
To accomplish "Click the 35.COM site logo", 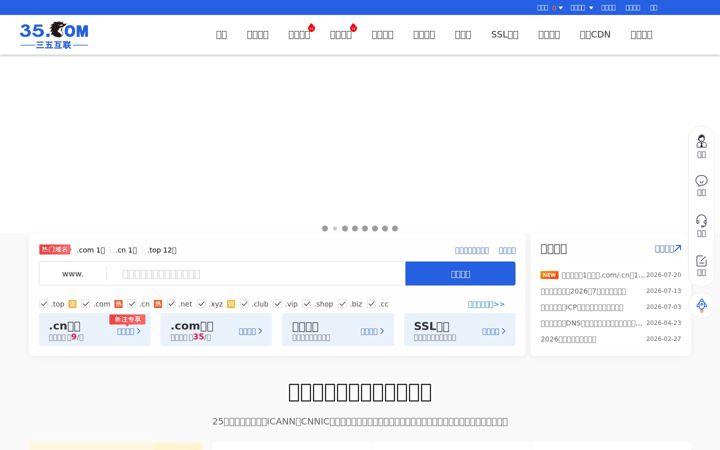I will point(54,35).
